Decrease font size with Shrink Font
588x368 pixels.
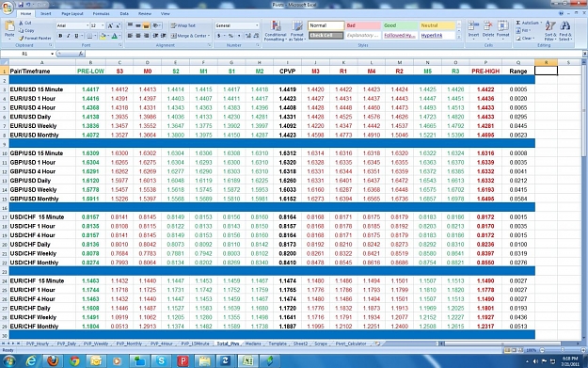pos(119,25)
